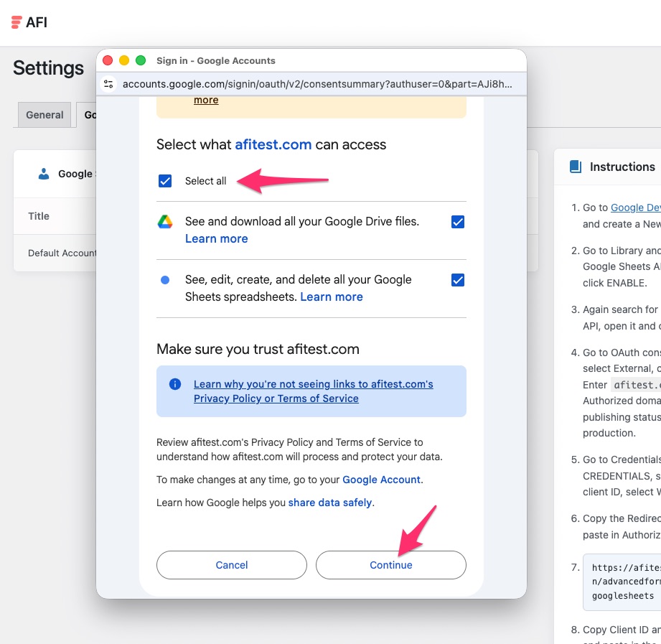Viewport: 661px width, 644px height.
Task: Click the info icon in blue notice
Action: 175,384
